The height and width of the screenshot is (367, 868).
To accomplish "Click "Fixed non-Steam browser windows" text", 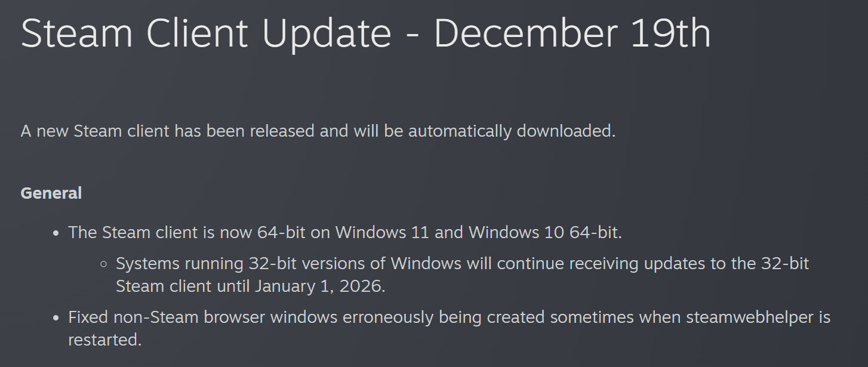I will pyautogui.click(x=203, y=317).
